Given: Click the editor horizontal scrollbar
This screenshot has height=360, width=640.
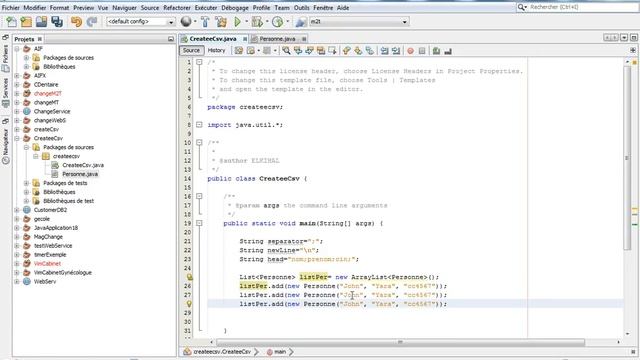Looking at the screenshot, I should [400, 342].
